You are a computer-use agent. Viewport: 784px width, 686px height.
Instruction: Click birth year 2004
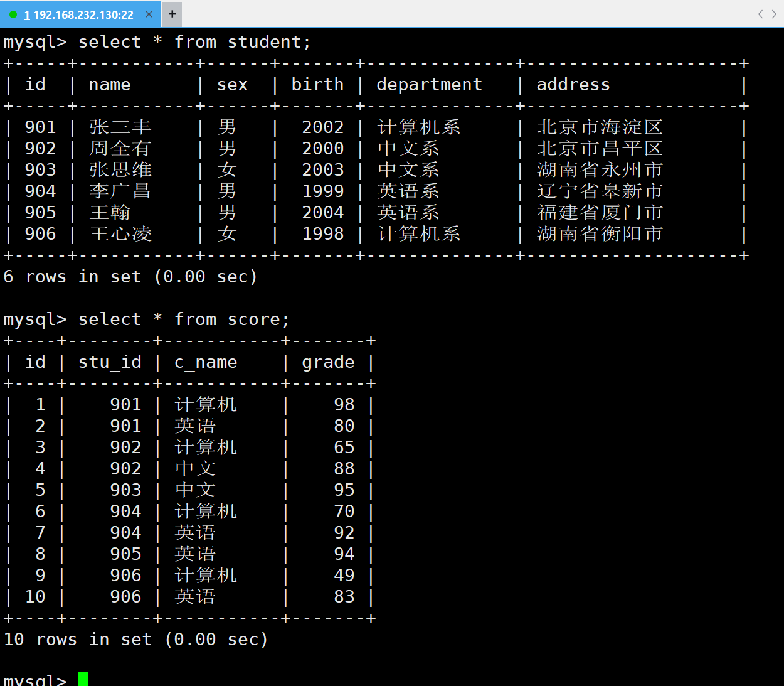pyautogui.click(x=323, y=212)
